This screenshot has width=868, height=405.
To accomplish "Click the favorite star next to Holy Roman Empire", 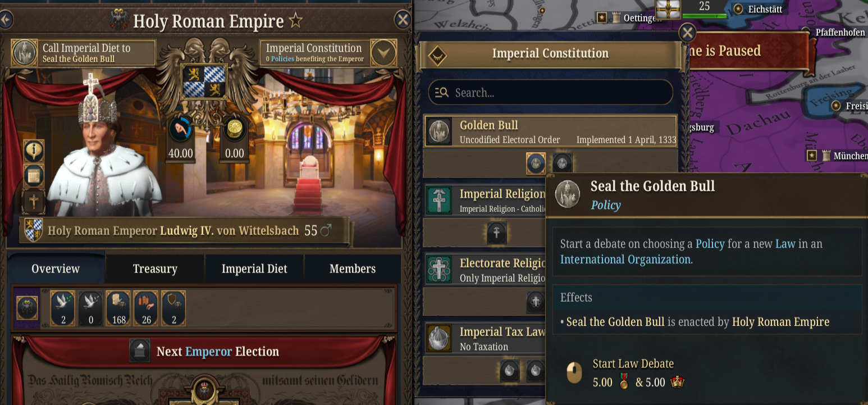I will tap(296, 21).
